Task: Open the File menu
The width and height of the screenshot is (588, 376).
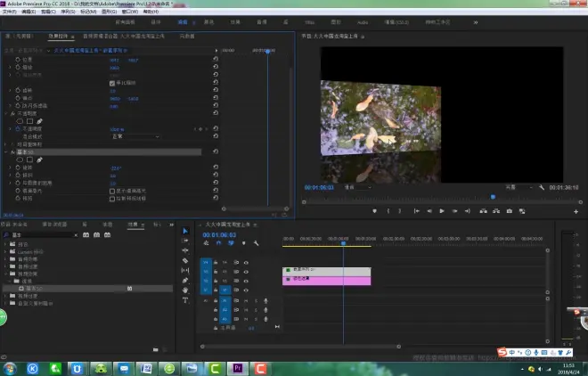Action: pyautogui.click(x=10, y=12)
